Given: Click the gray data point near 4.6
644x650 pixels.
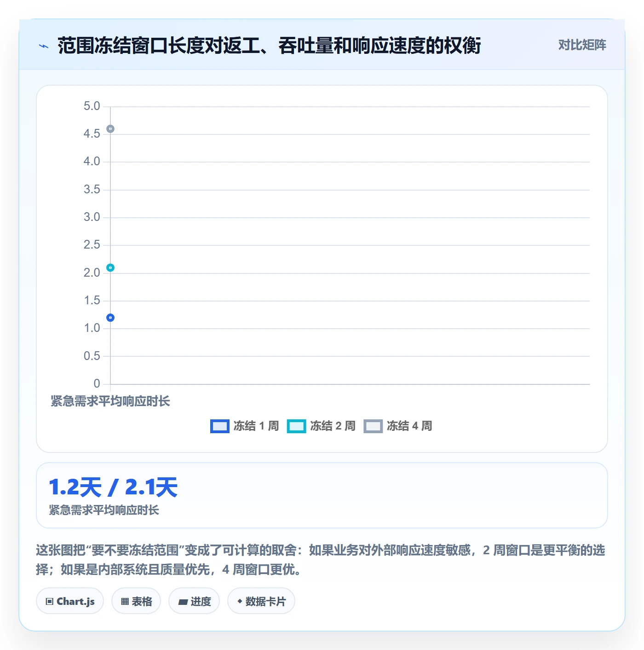Looking at the screenshot, I should tap(110, 129).
